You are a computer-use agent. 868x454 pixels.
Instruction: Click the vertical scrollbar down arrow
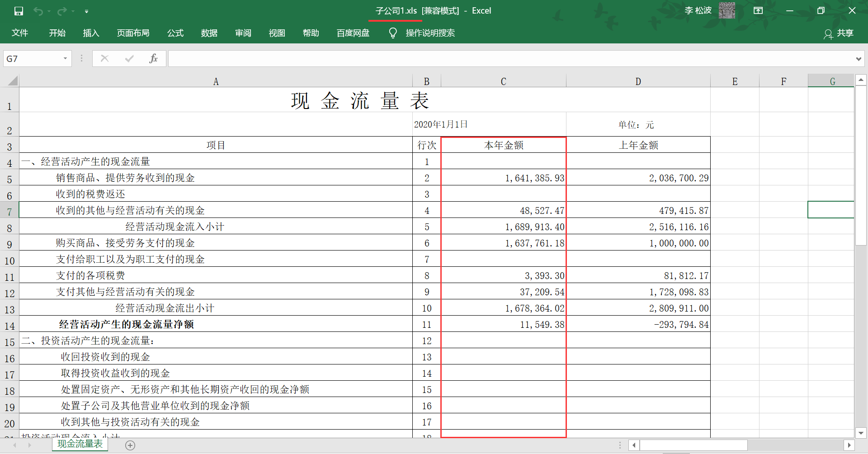pyautogui.click(x=861, y=433)
